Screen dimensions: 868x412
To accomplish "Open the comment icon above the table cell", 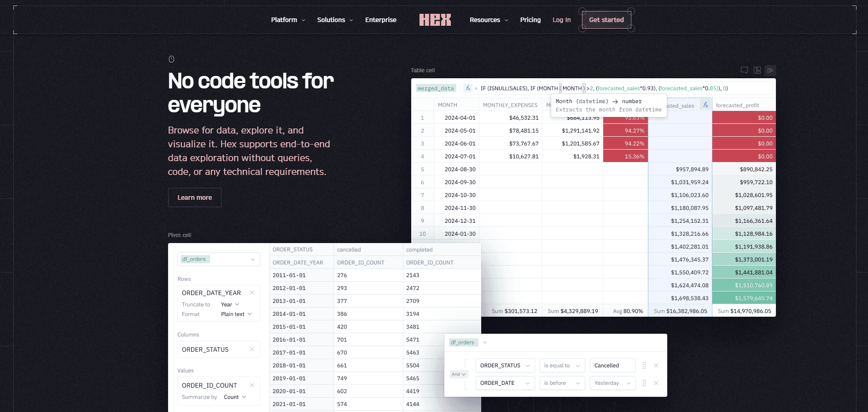I will [x=744, y=70].
